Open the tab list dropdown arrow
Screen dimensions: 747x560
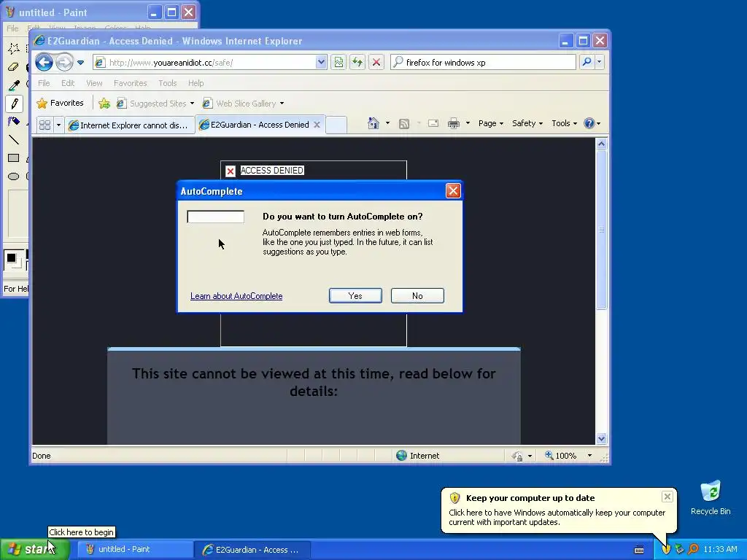click(x=58, y=125)
